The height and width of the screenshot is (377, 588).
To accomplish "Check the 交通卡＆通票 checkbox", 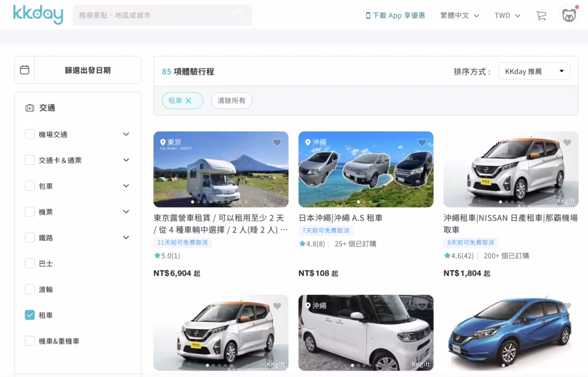I will (30, 160).
